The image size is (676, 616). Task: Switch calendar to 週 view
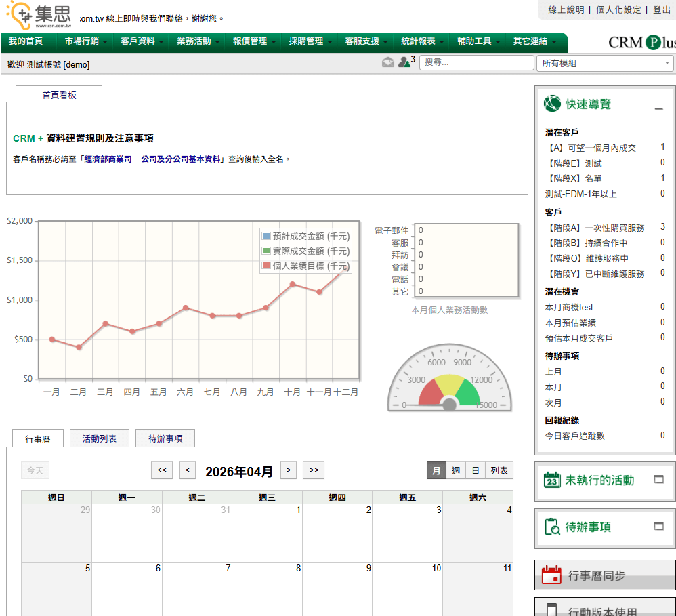pos(456,470)
